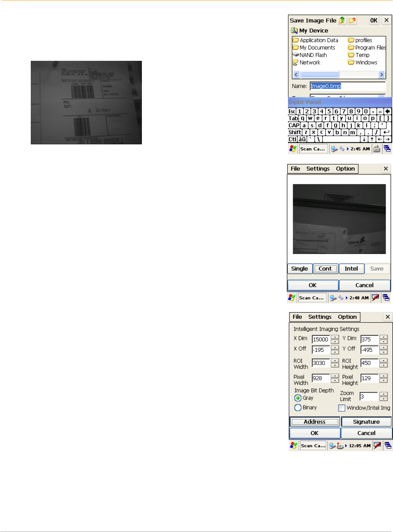Click the ROI Width spinner arrows
The image size is (393, 532).
pos(335,363)
